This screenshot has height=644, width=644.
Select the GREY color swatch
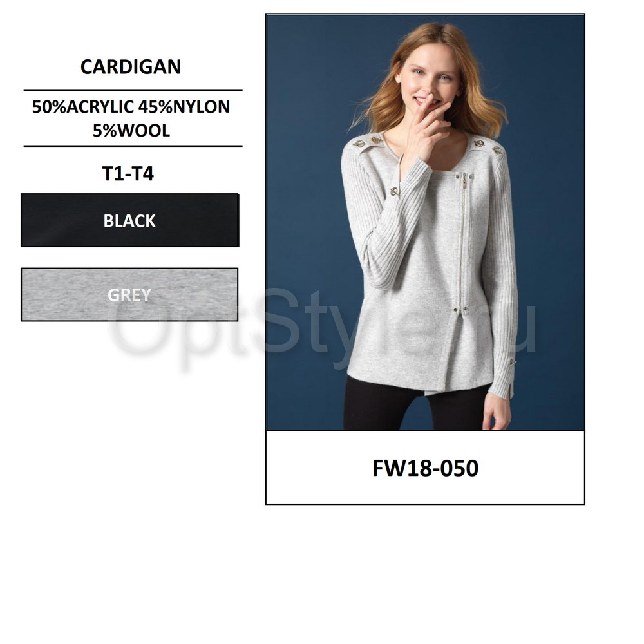pyautogui.click(x=129, y=294)
